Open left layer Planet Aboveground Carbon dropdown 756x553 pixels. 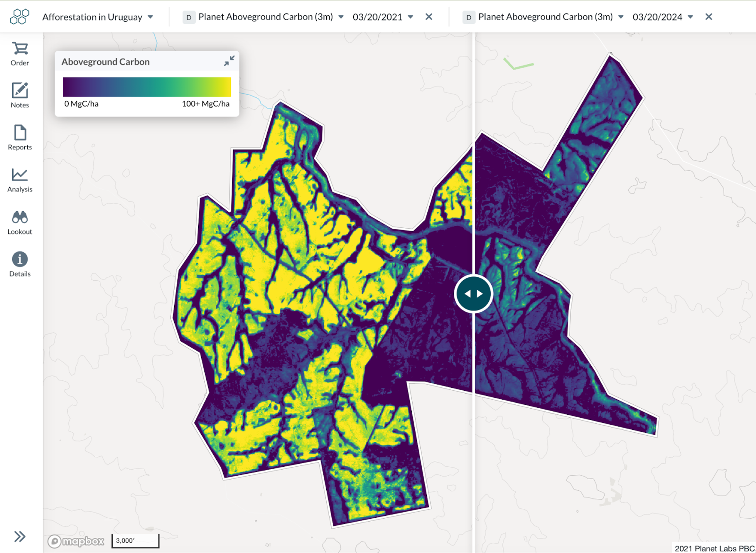point(341,17)
